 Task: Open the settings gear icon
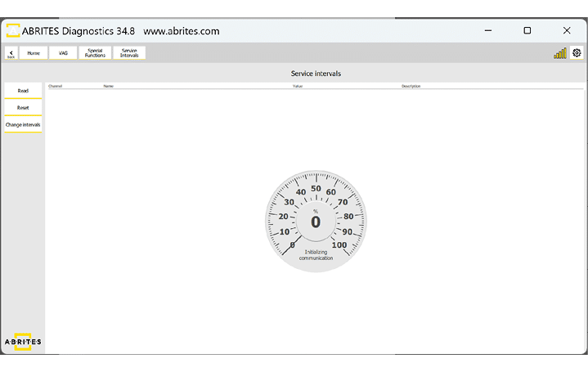577,53
